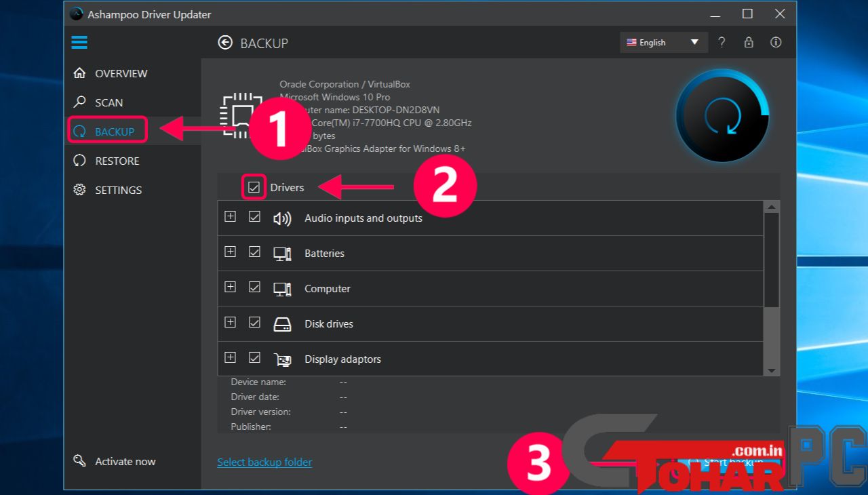Click the driver list scroll down arrow
This screenshot has width=868, height=495.
coord(772,370)
